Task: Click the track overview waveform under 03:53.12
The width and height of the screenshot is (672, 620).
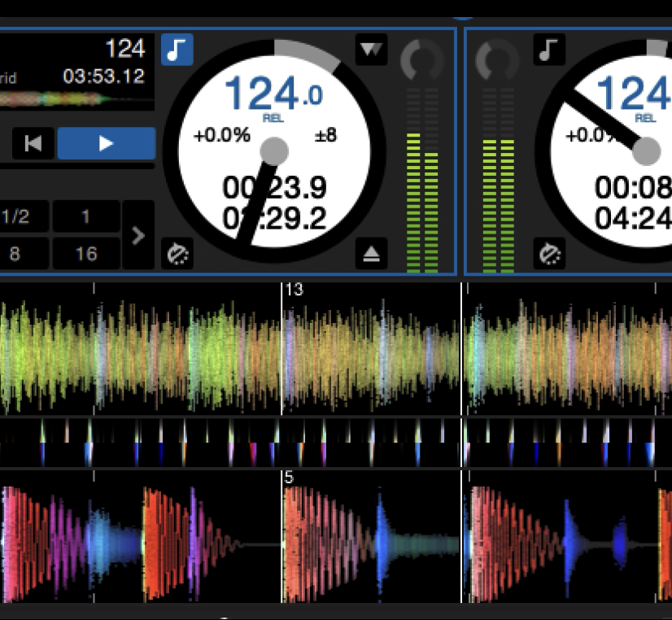Action: (x=77, y=99)
